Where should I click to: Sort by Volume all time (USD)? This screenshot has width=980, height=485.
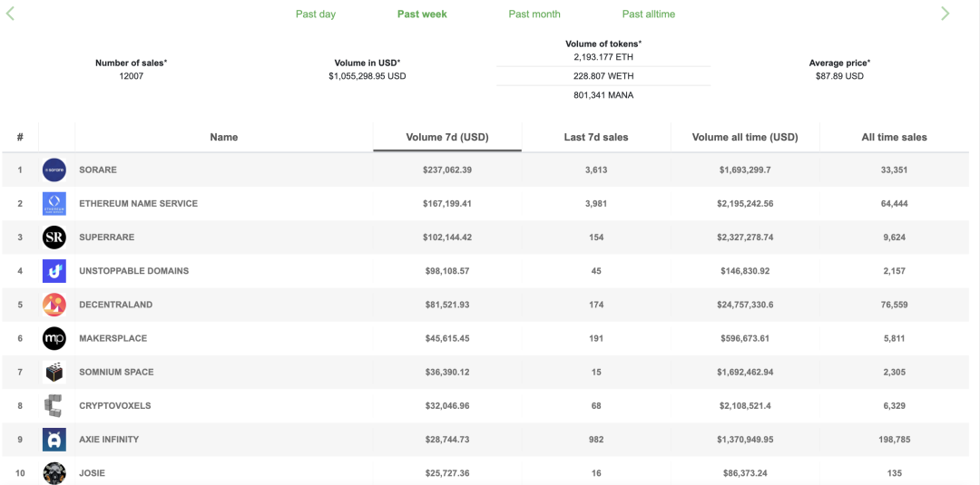(745, 137)
